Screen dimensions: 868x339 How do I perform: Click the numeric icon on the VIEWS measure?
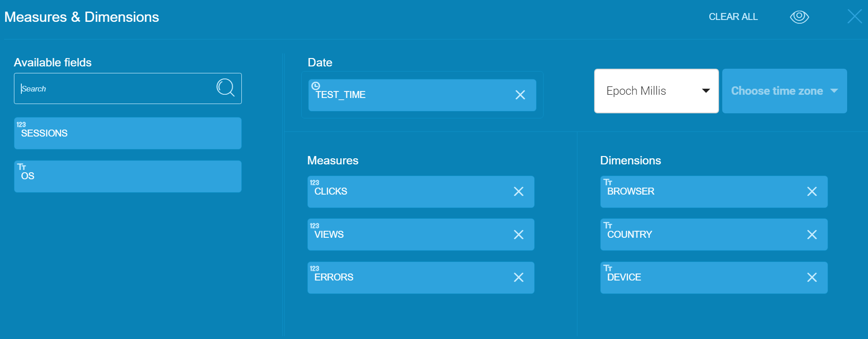(x=314, y=226)
